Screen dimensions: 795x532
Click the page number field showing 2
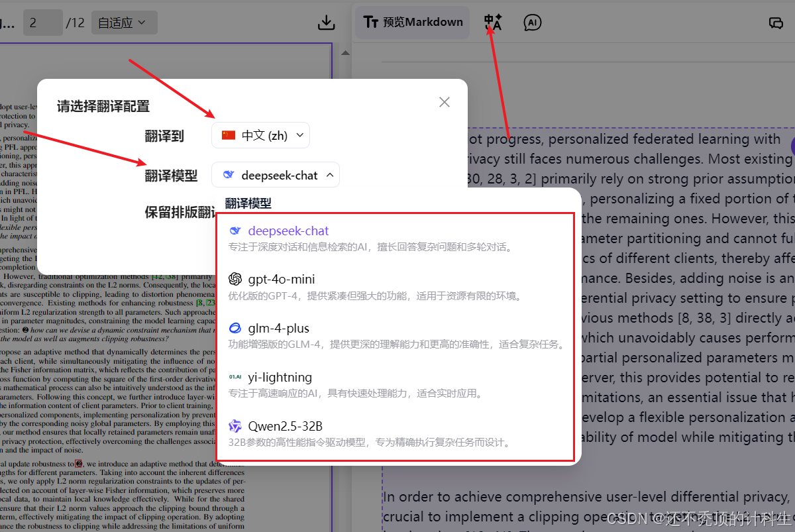pos(43,23)
